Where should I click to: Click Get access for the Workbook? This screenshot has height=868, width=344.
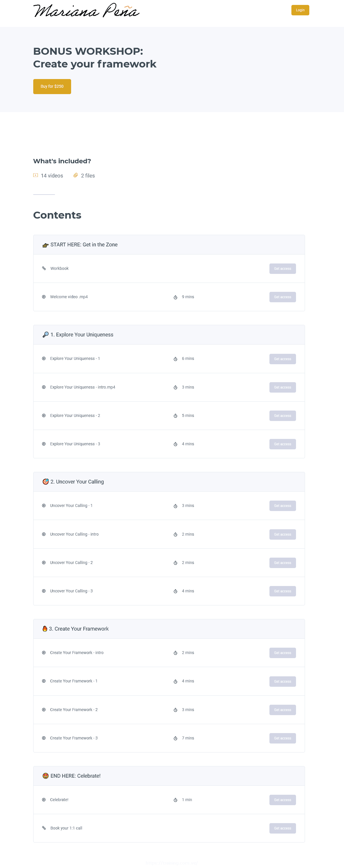282,268
